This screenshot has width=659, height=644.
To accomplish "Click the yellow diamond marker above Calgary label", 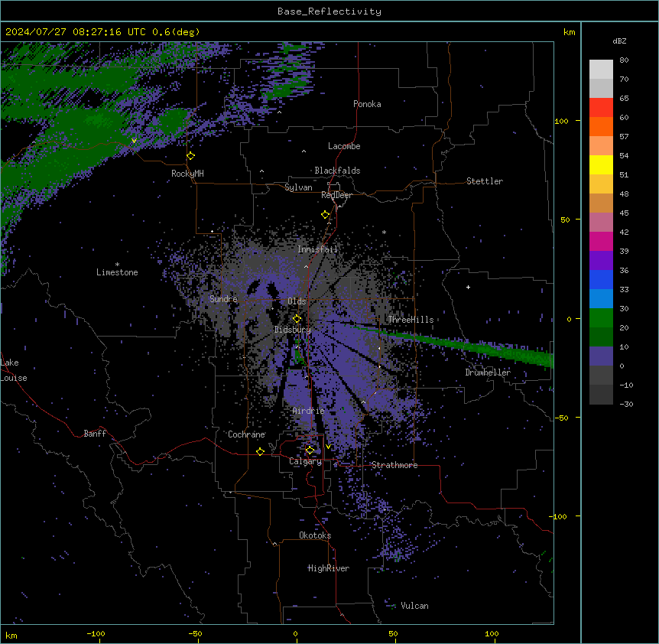I will (x=310, y=450).
